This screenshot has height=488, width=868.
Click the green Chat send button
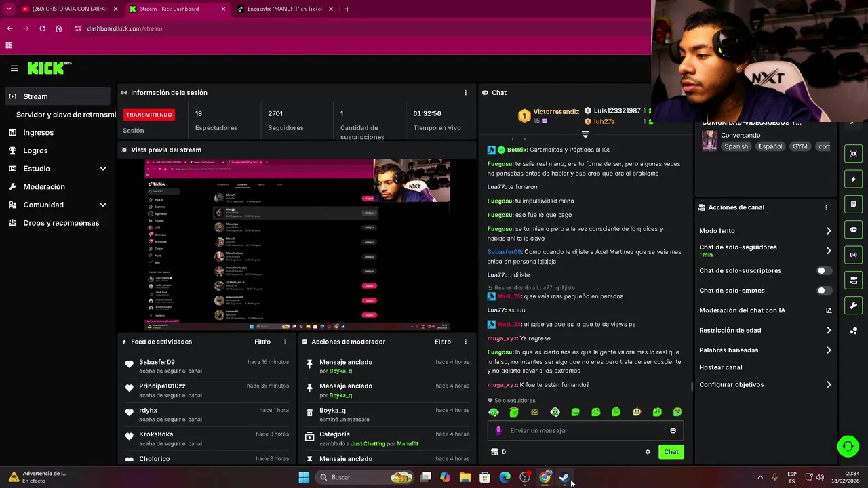pos(671,452)
